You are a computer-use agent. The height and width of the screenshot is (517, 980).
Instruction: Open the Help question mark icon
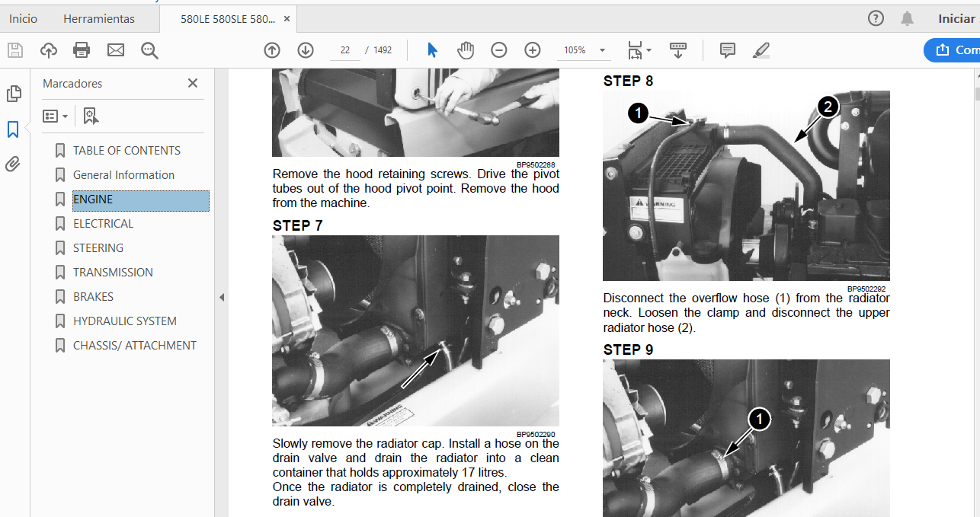click(876, 18)
